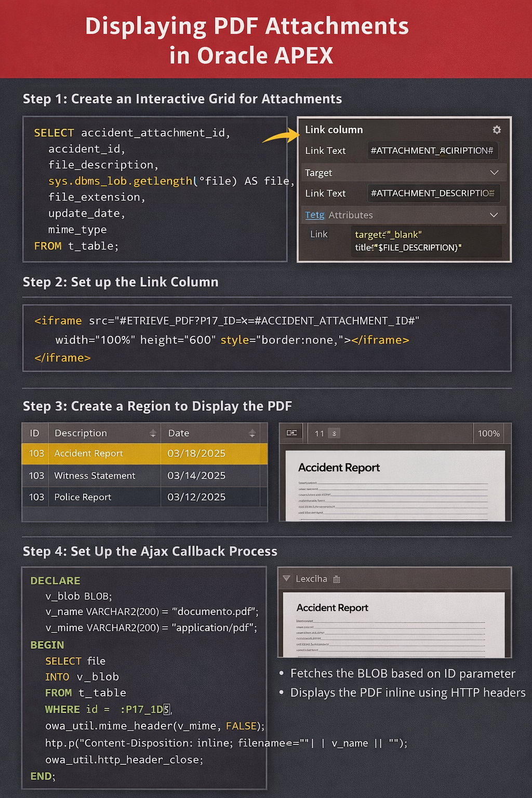Click the Date column sort arrows

[252, 433]
